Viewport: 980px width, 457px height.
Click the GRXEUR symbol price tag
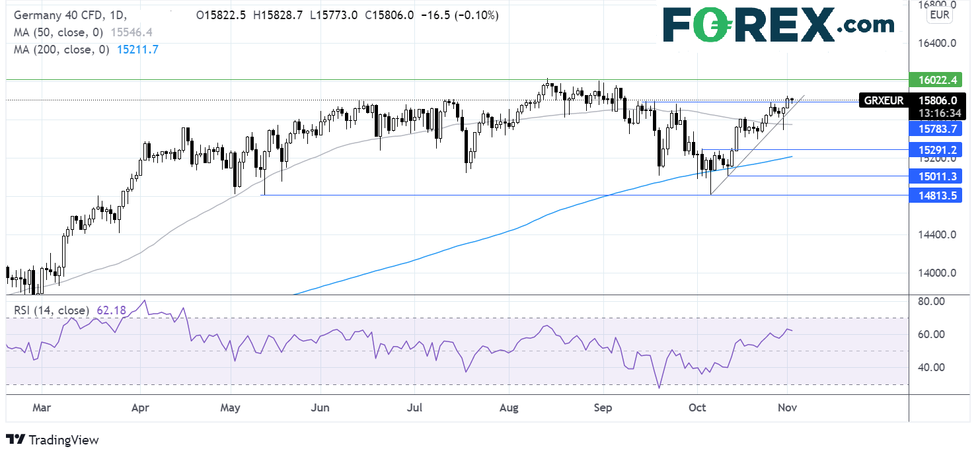pyautogui.click(x=884, y=101)
